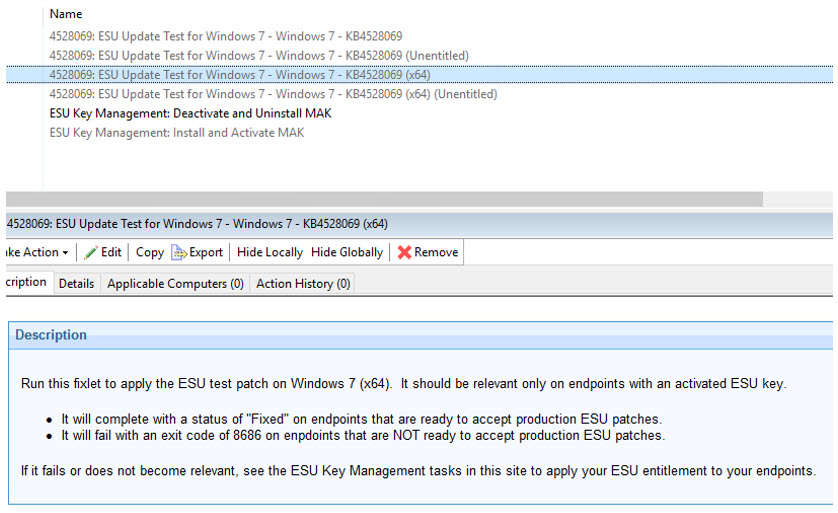The image size is (838, 513).
Task: Click the Export fixlet icon
Action: [x=180, y=252]
